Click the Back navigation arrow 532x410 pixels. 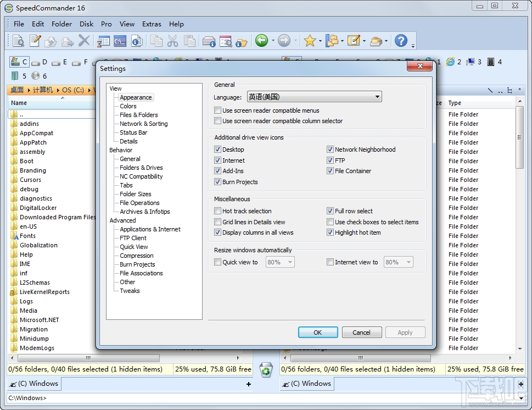click(261, 40)
